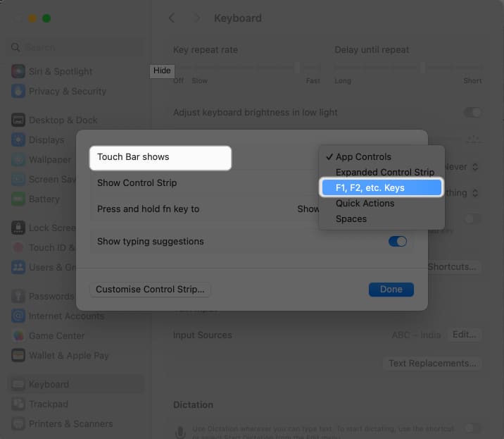Click the Hide tooltip button
Image resolution: width=504 pixels, height=439 pixels.
pos(162,70)
